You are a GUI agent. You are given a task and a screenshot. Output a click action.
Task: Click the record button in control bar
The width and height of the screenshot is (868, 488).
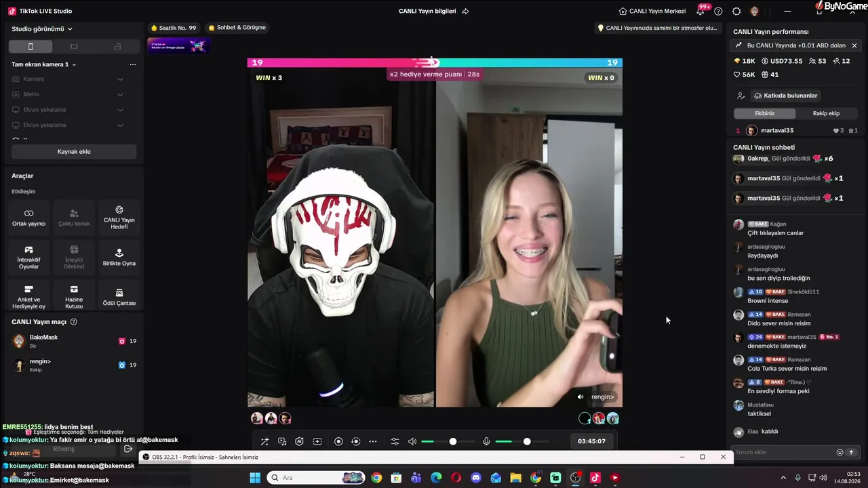(x=338, y=441)
